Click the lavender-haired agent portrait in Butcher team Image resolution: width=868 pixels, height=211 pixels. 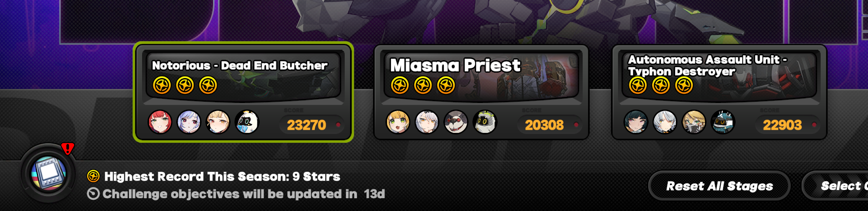189,122
